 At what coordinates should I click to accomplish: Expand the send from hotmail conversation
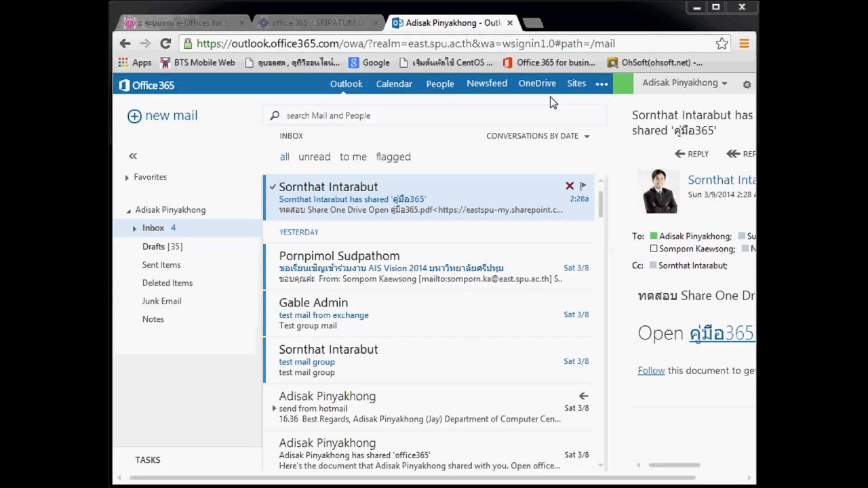(274, 409)
